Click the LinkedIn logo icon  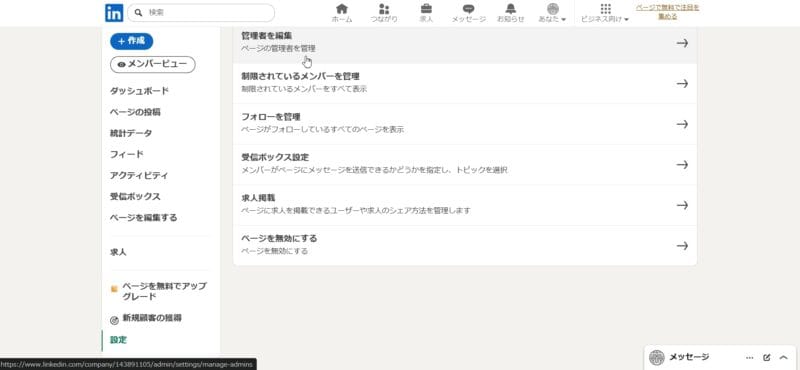click(114, 13)
